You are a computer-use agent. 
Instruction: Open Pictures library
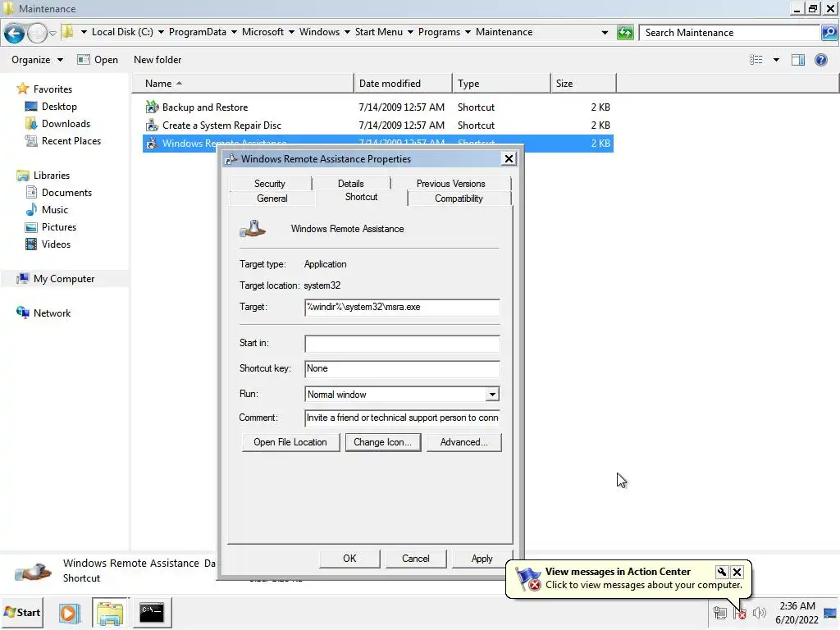click(59, 226)
